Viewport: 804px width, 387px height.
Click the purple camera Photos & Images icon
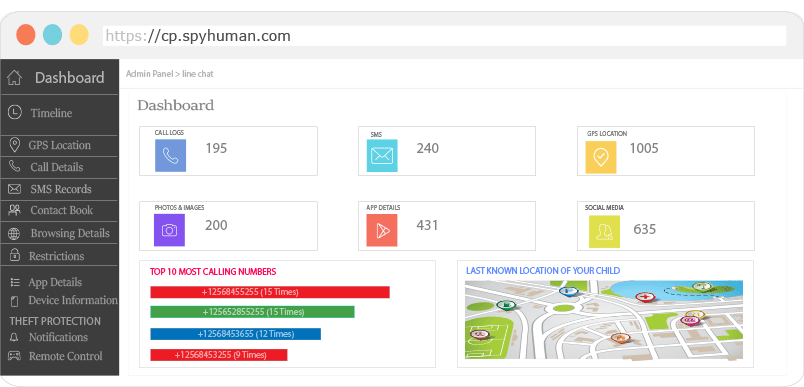click(x=169, y=230)
